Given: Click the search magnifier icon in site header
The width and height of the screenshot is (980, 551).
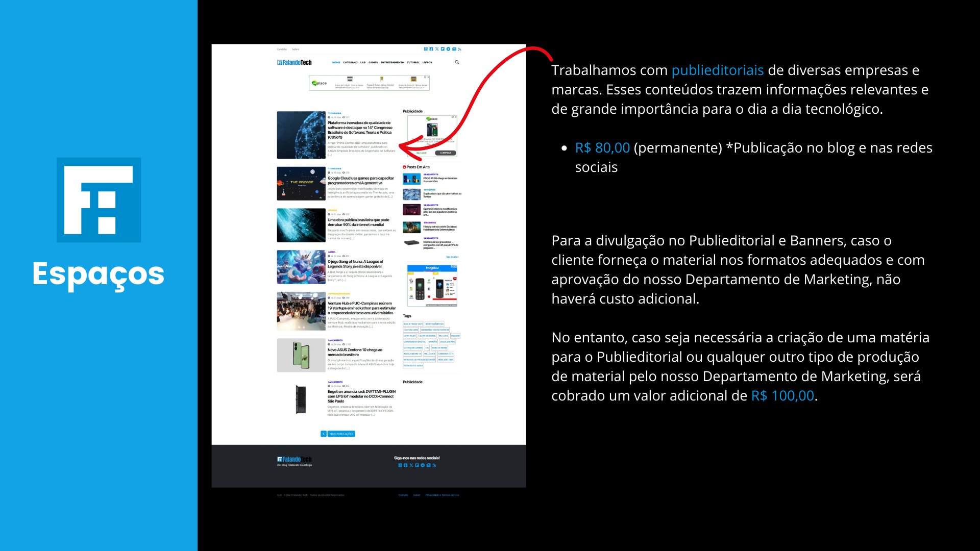Looking at the screenshot, I should tap(457, 62).
